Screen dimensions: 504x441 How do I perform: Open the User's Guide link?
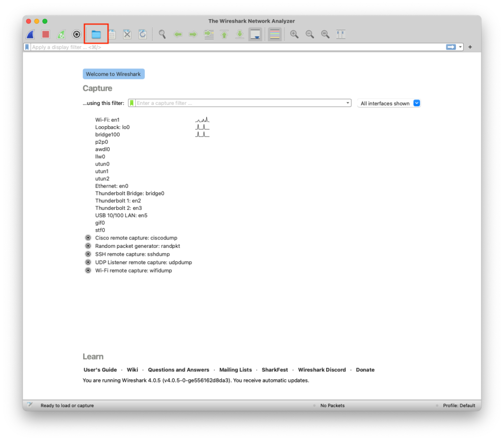[x=100, y=370]
